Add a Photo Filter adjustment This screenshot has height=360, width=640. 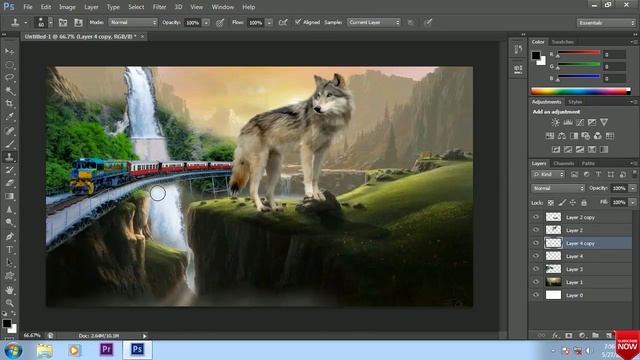coord(586,136)
